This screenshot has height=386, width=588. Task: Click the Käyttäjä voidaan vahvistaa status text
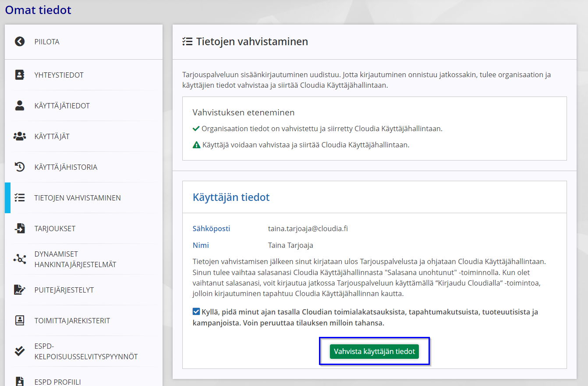pos(306,145)
